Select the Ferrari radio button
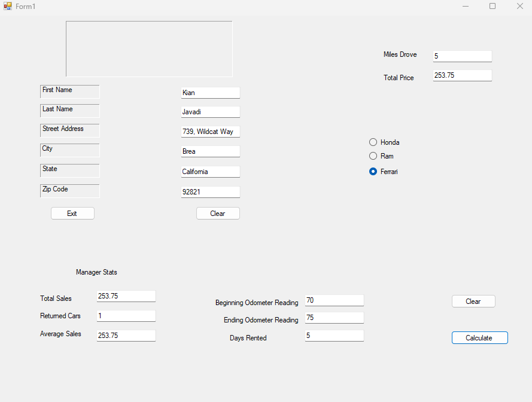This screenshot has height=402, width=532. click(373, 172)
